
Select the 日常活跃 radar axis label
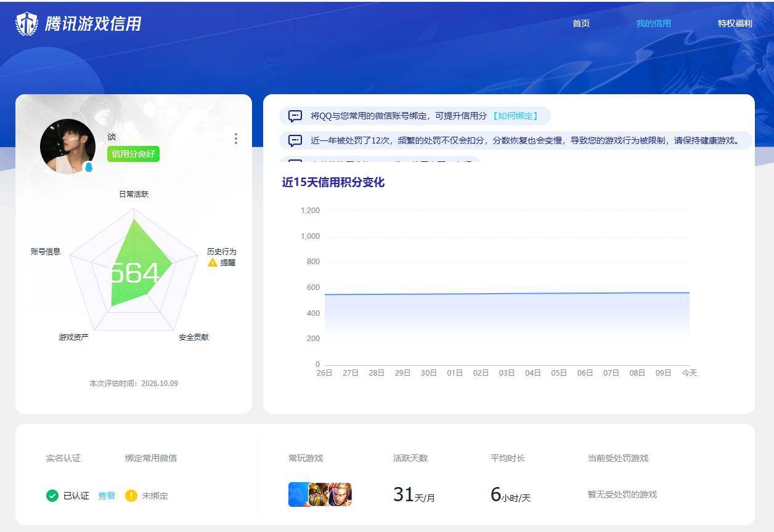click(x=134, y=194)
